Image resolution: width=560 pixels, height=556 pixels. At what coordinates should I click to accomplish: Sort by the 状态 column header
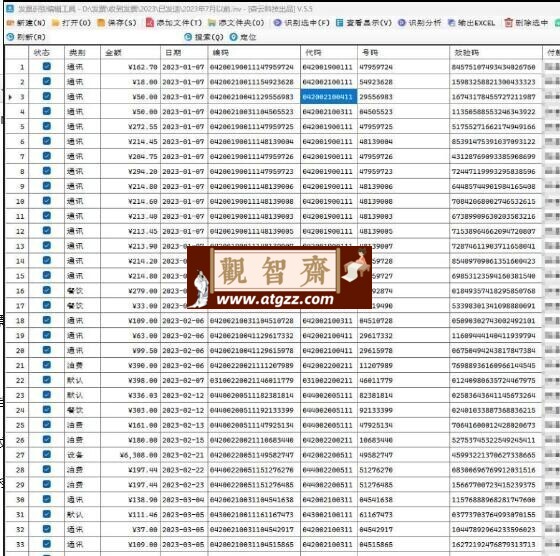[x=46, y=52]
